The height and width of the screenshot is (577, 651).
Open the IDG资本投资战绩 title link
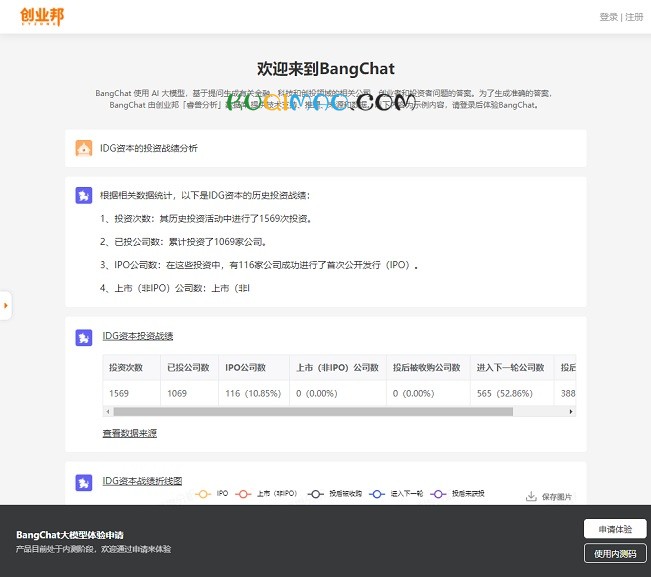tap(137, 336)
